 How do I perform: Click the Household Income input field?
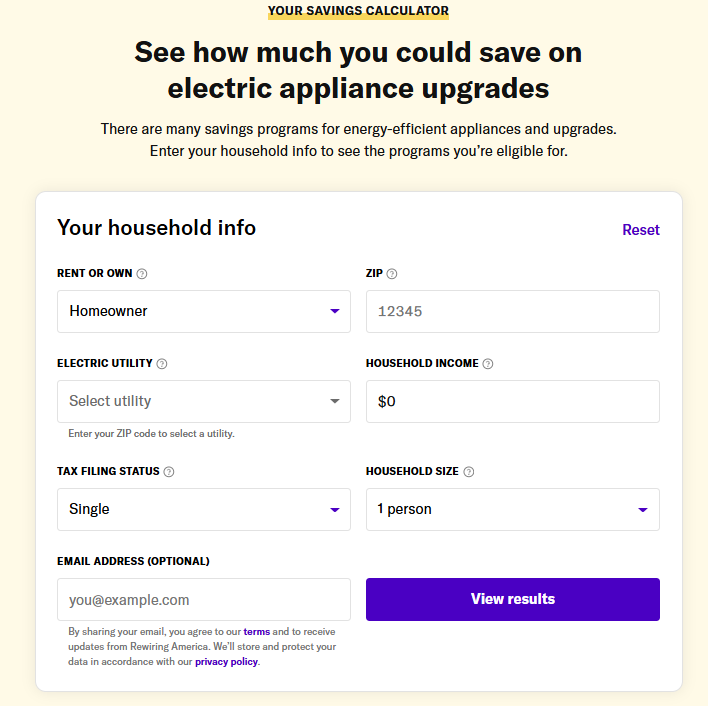tap(512, 401)
